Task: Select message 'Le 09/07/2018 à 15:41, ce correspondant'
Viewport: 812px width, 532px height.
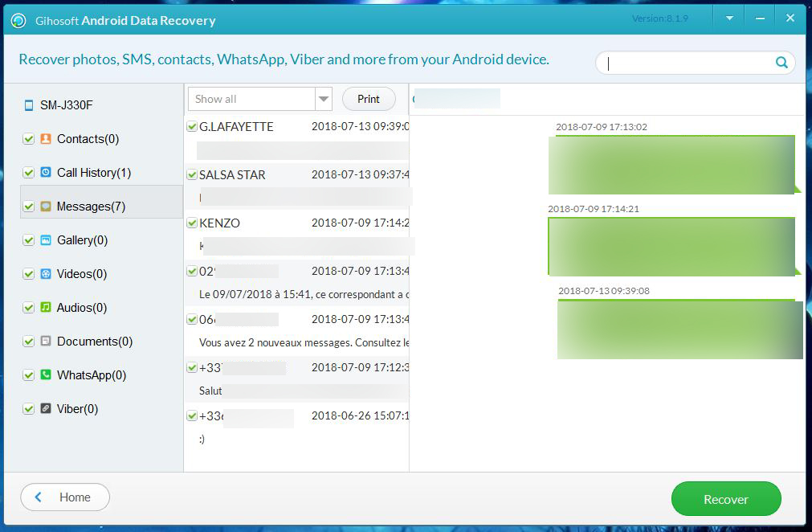Action: (x=296, y=283)
